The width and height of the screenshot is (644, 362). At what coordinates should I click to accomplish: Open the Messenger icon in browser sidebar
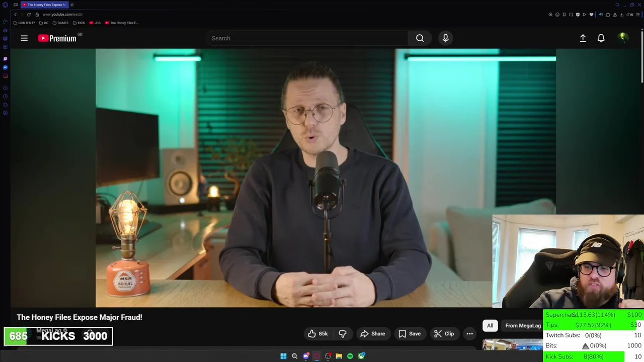point(6,67)
